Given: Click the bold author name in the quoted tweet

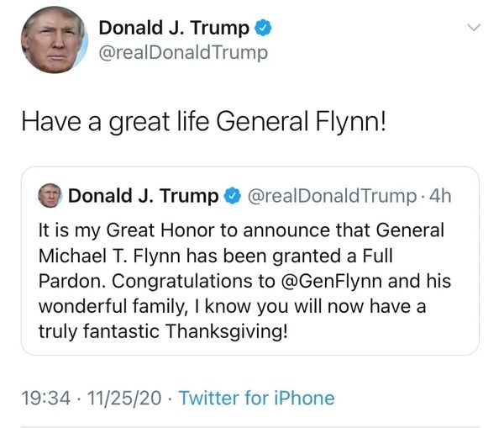Looking at the screenshot, I should click(143, 197).
